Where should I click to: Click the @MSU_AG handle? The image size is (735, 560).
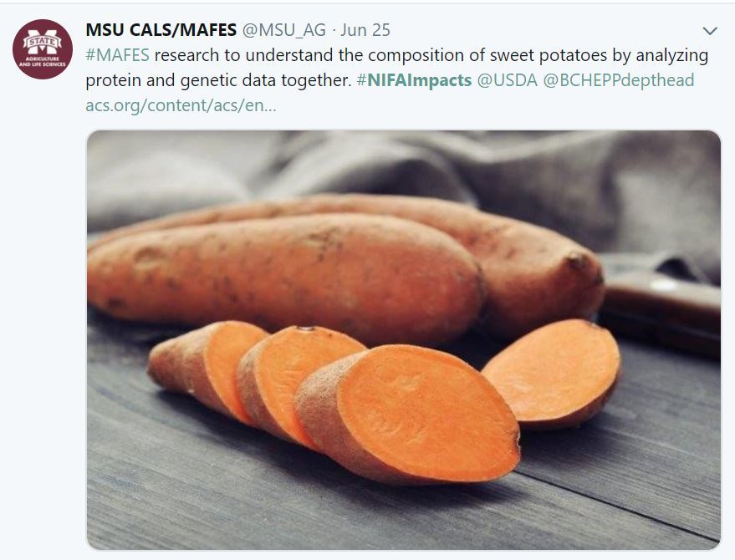(283, 30)
